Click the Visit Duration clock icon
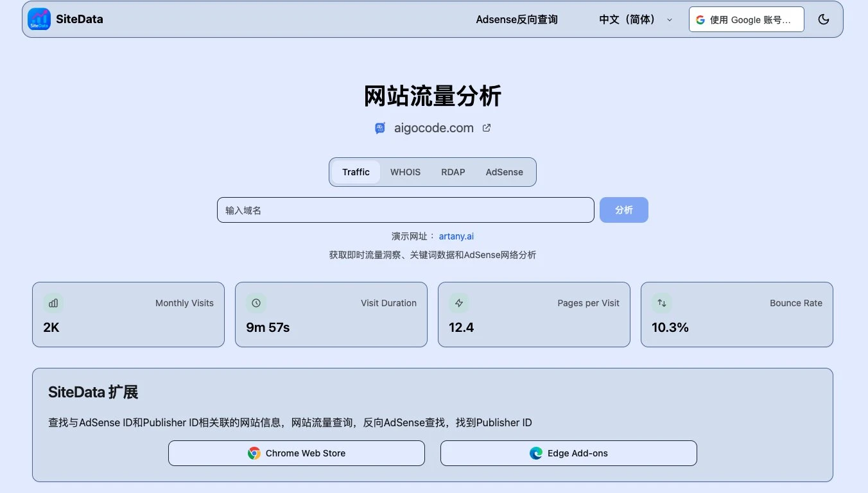This screenshot has height=493, width=868. click(256, 302)
